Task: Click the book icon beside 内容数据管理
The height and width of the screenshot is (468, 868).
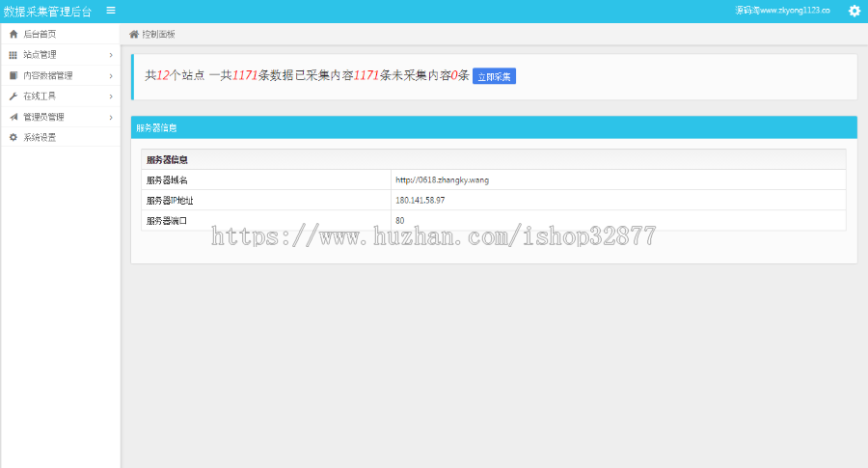Action: 14,75
